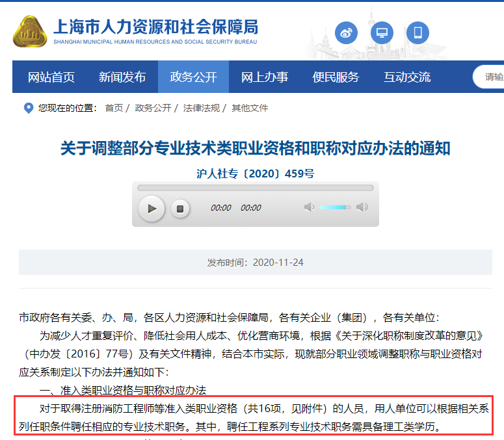This screenshot has width=504, height=440.
Task: Click the 法律法规 breadcrumb link
Action: pos(201,108)
